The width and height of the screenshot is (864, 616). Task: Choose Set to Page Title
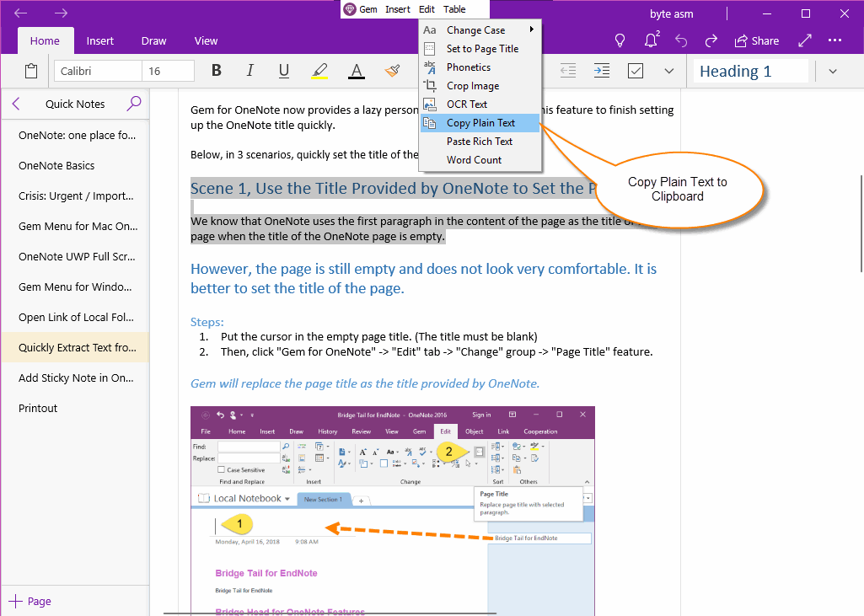480,49
